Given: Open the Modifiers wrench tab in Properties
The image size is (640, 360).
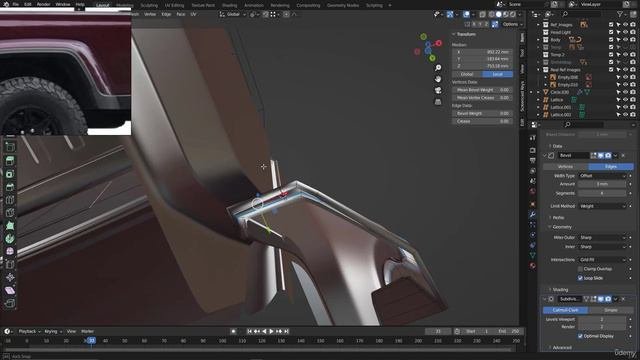Looking at the screenshot, I should click(532, 214).
